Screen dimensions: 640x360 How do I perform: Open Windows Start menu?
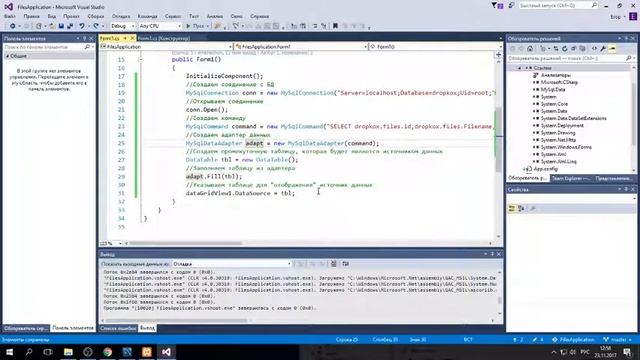(x=9, y=352)
